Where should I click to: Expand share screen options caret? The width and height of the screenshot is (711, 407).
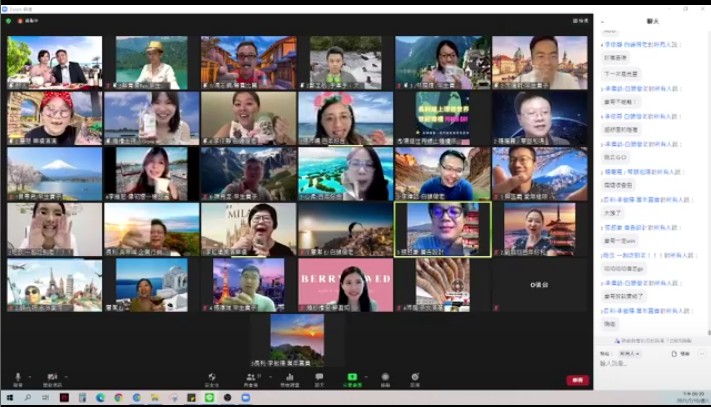(x=366, y=377)
